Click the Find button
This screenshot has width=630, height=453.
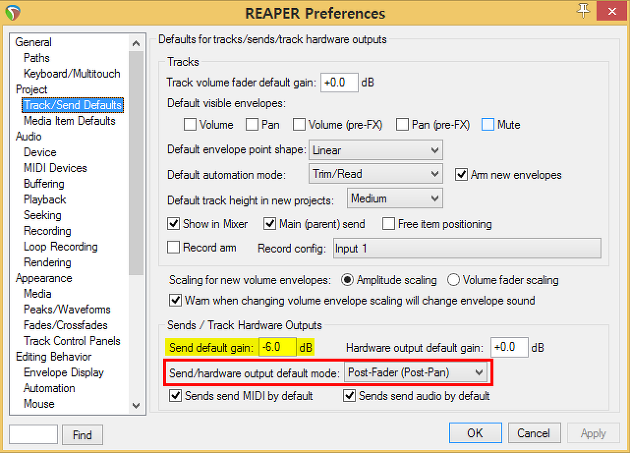82,435
